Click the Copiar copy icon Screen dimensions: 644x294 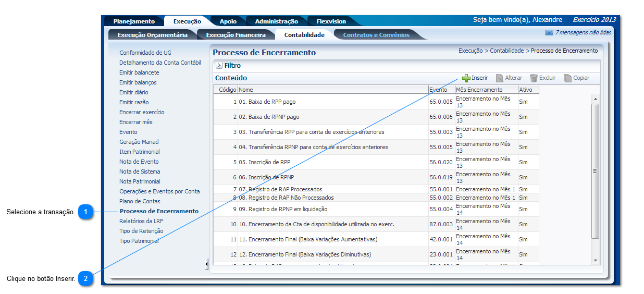pos(567,78)
